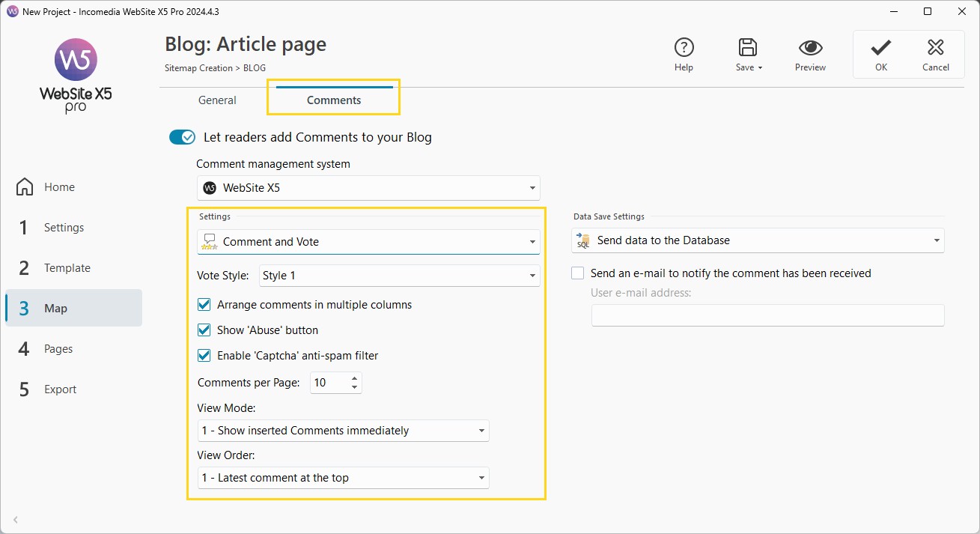Click the View Mode label
The width and height of the screenshot is (980, 534).
(x=227, y=408)
